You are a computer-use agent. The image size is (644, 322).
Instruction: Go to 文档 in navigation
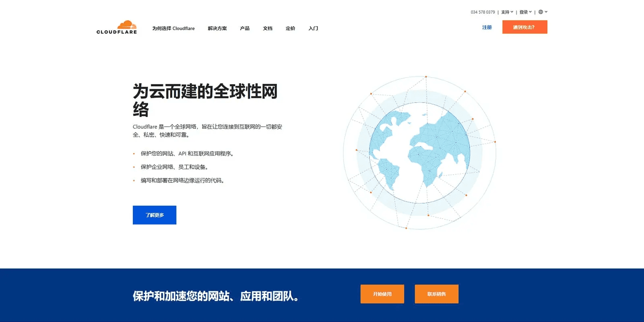pos(268,28)
